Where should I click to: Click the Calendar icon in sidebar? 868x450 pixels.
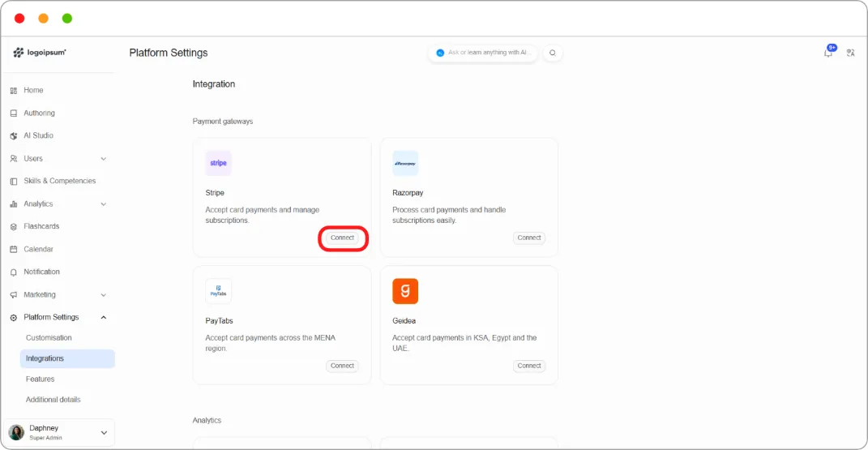(14, 249)
